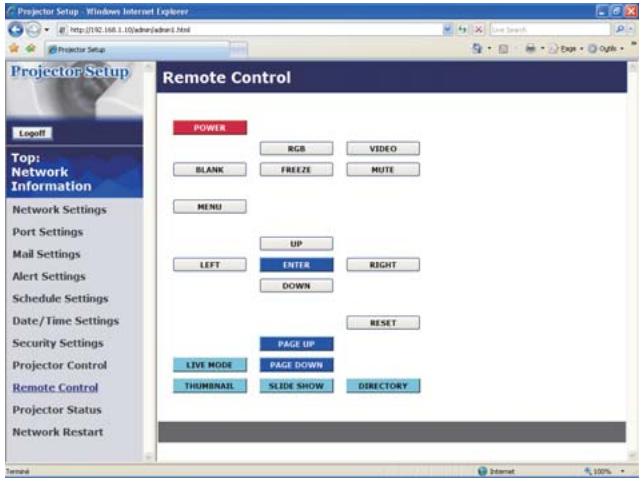Click the Feeds toolbar icon
The image size is (642, 481).
coord(503,49)
